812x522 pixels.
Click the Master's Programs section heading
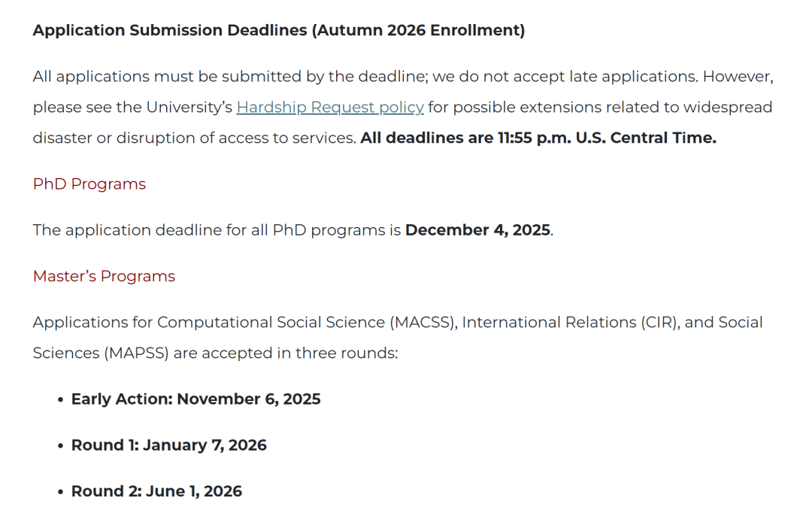tap(104, 276)
